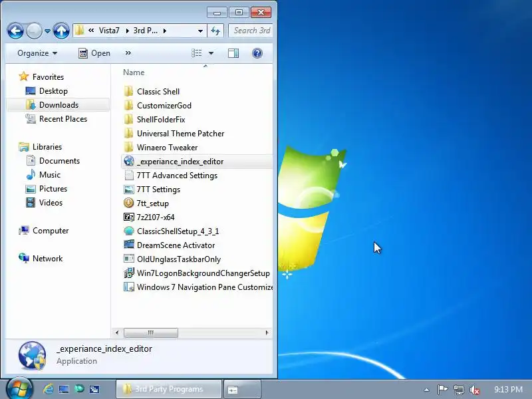Select the OldUnglassTaskbarOnly file icon

click(x=128, y=259)
